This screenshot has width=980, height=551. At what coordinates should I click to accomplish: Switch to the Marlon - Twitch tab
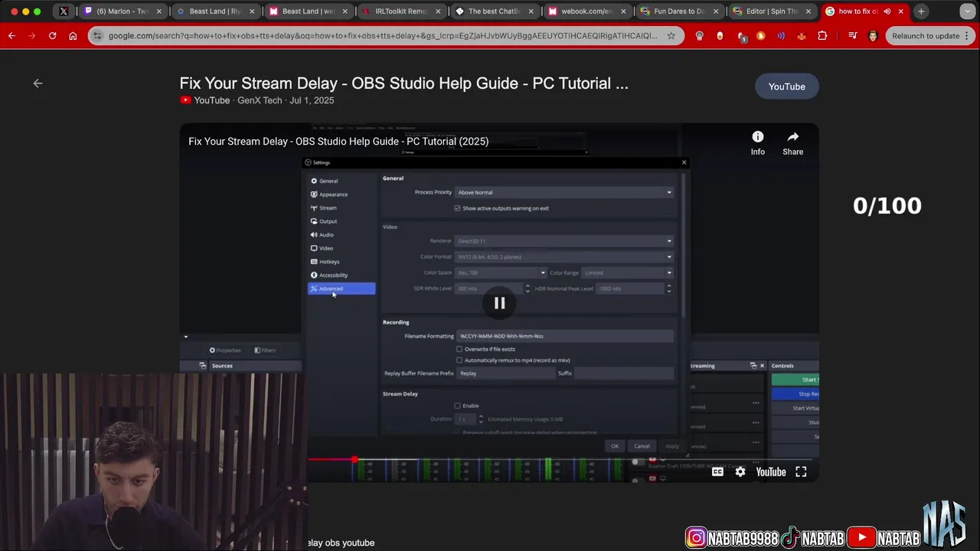point(122,11)
